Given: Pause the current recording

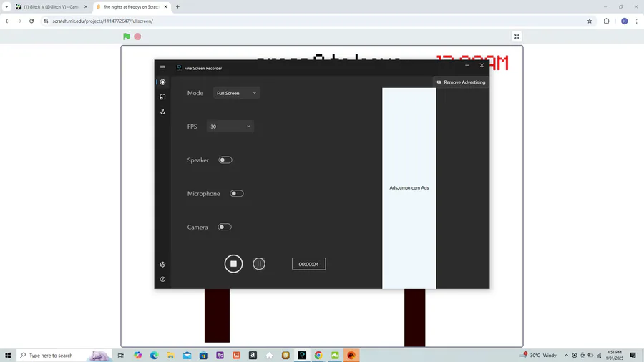Looking at the screenshot, I should tap(259, 264).
